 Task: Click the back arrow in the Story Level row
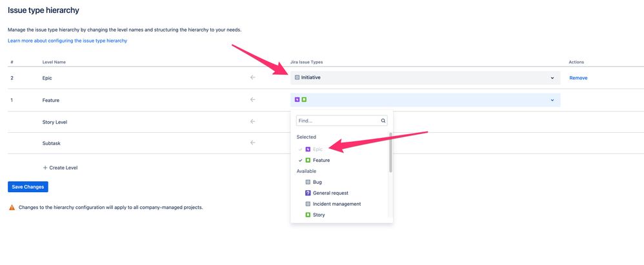[x=252, y=121]
